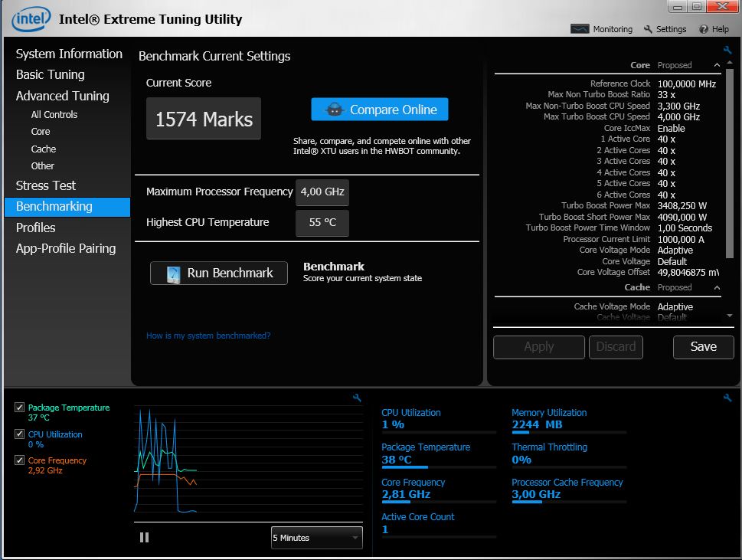The width and height of the screenshot is (742, 560).
Task: Select the Benchmarking section
Action: point(67,207)
